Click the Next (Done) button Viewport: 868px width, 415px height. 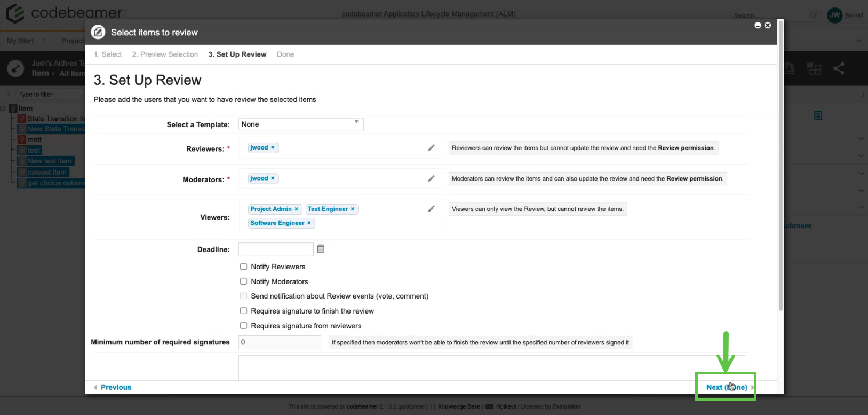click(x=726, y=387)
